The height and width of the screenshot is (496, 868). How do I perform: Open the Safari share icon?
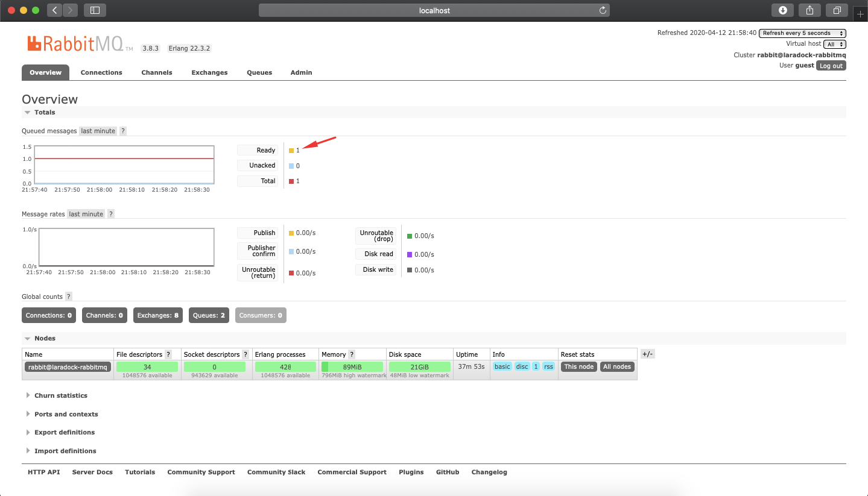809,10
